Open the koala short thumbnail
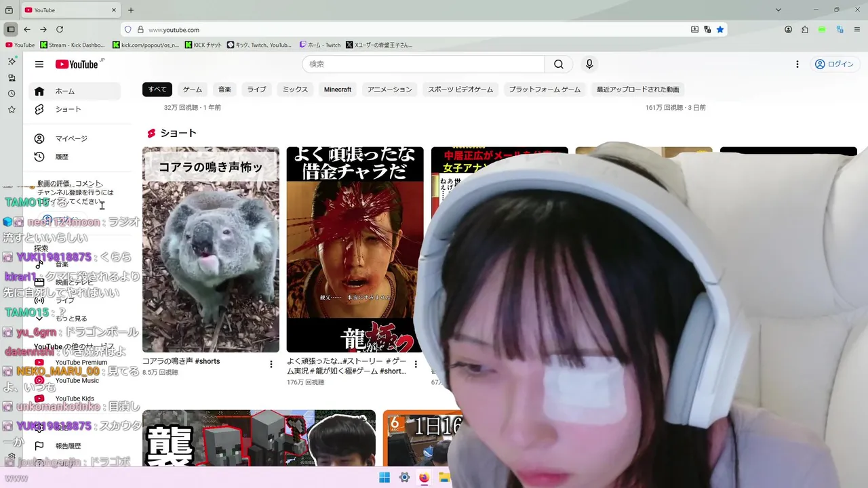 (x=211, y=249)
